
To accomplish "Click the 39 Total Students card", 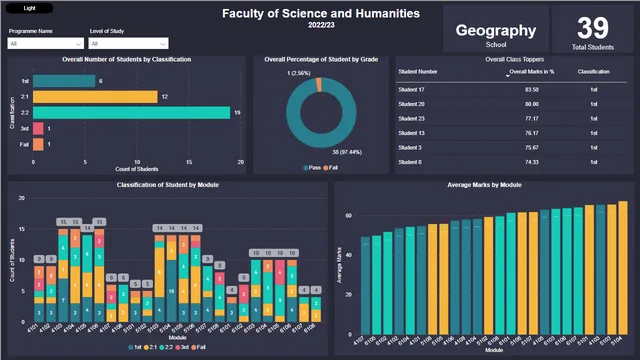I will [x=593, y=29].
